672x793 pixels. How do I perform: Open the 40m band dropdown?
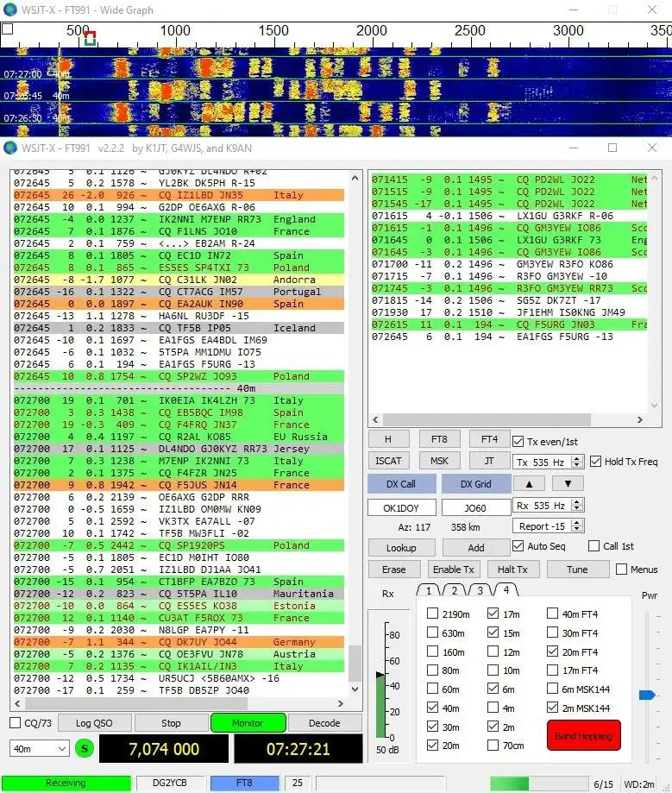(x=39, y=748)
